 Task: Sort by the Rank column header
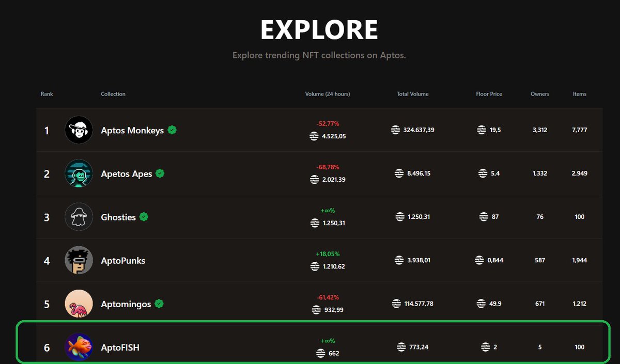point(47,94)
